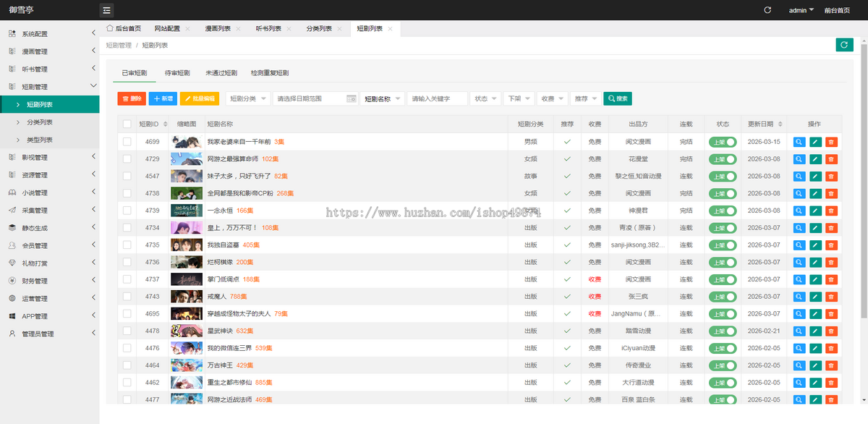Check the box for row 4729

[x=127, y=159]
